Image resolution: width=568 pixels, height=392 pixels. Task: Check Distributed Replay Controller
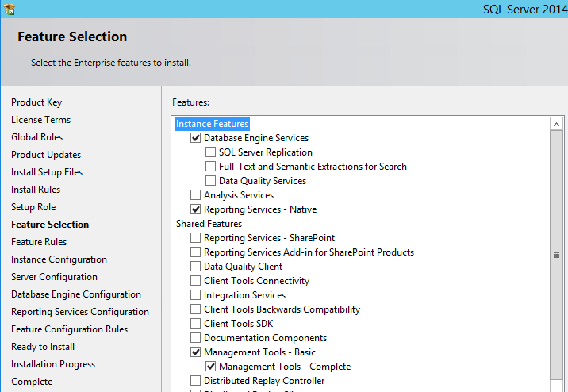(196, 381)
